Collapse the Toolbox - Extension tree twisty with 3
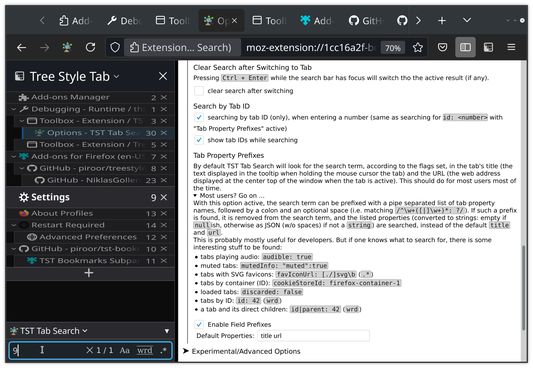The height and width of the screenshot is (368, 533). (22, 121)
